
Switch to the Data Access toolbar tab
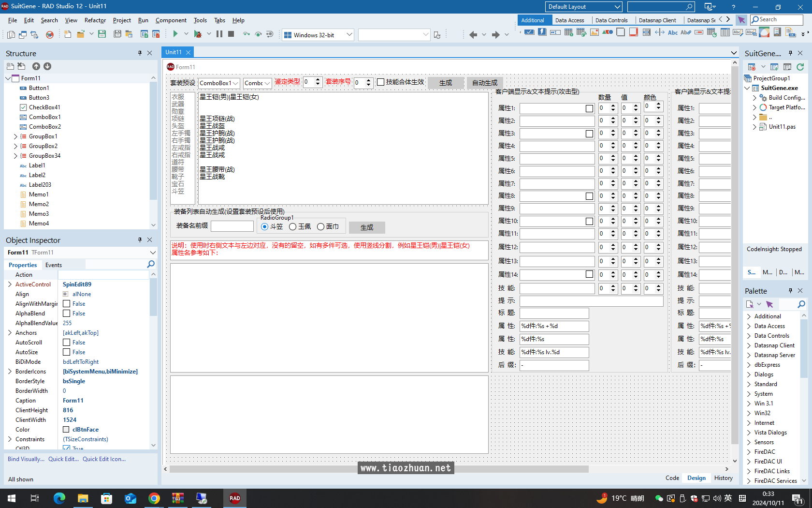pyautogui.click(x=570, y=20)
